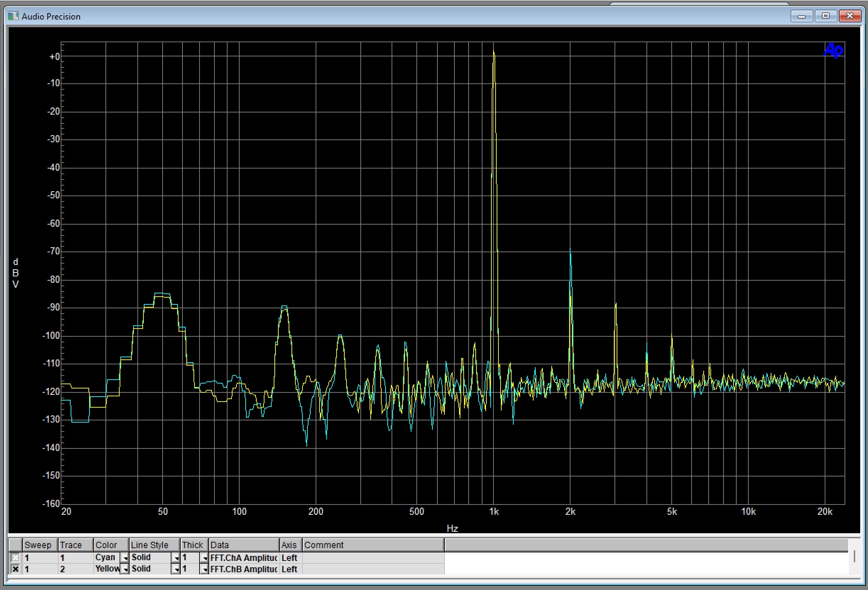Expand line style dropdown for ChA trace
This screenshot has height=590, width=868.
[176, 558]
